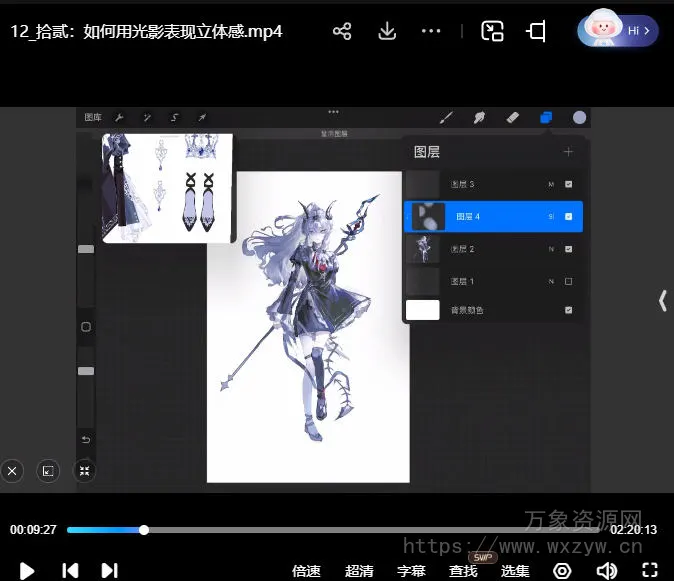The height and width of the screenshot is (581, 674).
Task: Toggle visibility checkbox for 图层 1
Action: [x=569, y=282]
